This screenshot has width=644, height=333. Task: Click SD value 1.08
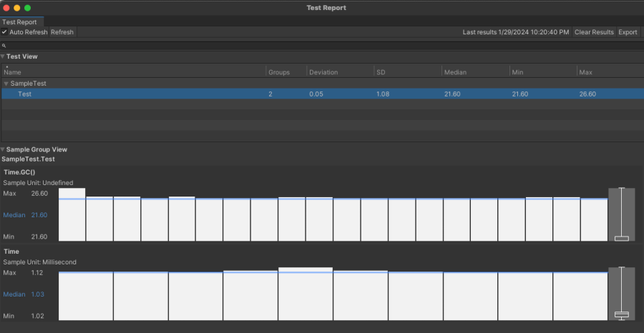[x=382, y=94]
